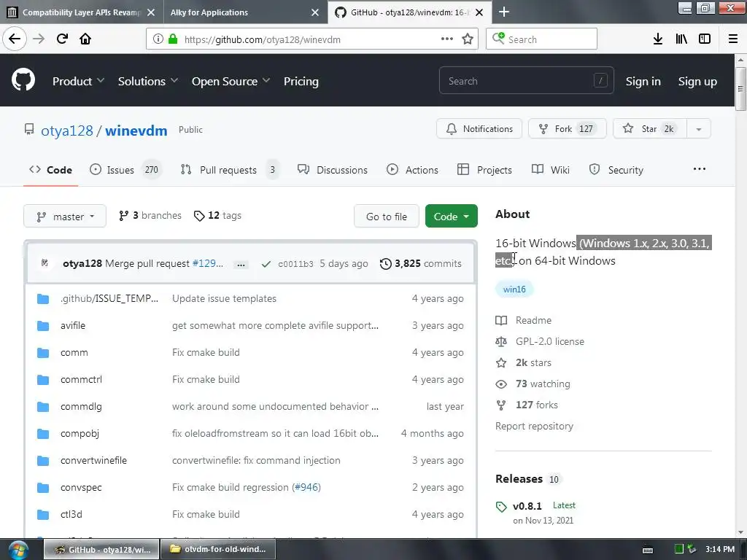747x560 pixels.
Task: Switch to the Actions tab
Action: tap(413, 170)
